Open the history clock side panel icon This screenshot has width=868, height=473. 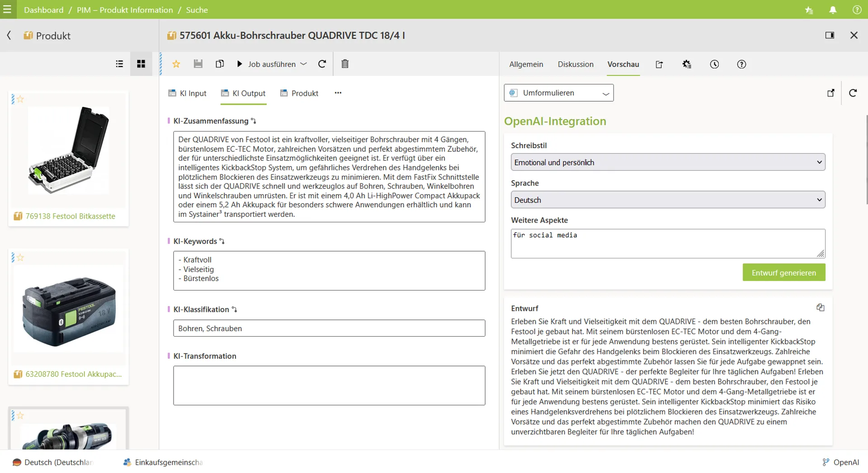(x=714, y=64)
